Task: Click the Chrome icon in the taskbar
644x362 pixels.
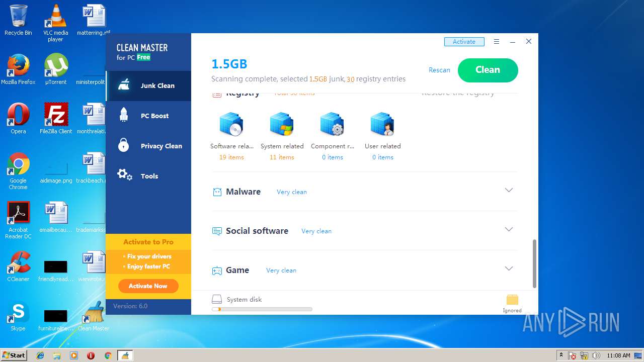Action: click(108, 355)
